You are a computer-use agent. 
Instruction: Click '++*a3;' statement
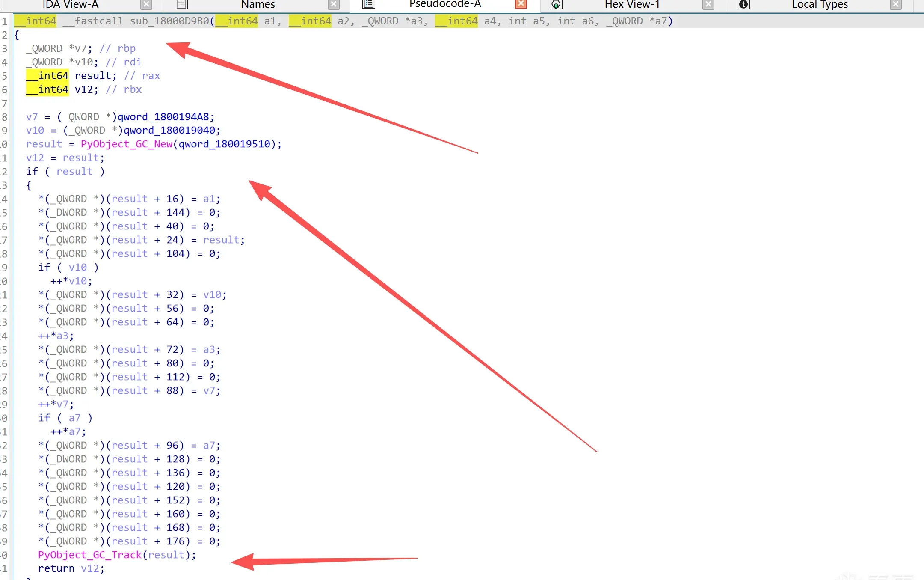(x=56, y=336)
